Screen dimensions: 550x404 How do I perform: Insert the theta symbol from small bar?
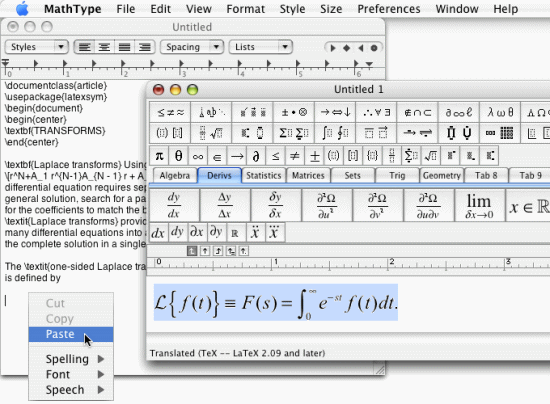(179, 156)
